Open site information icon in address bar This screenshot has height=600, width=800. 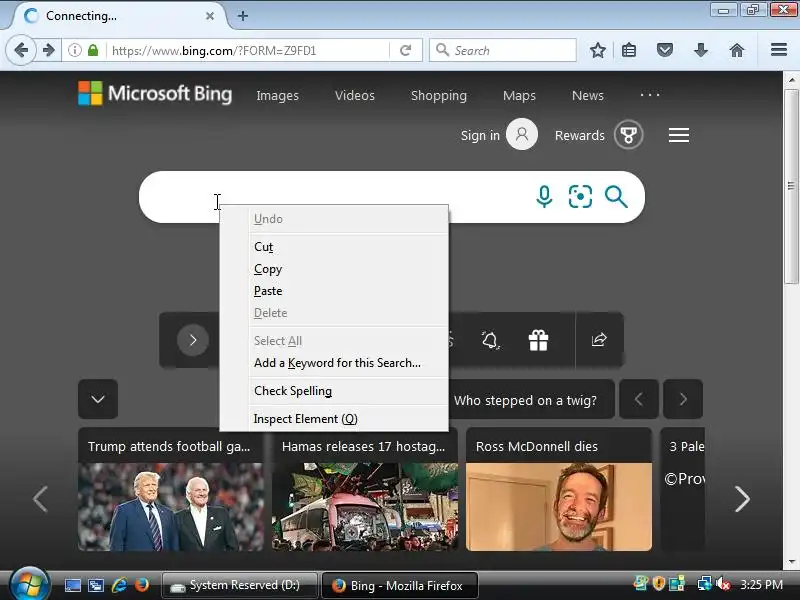pos(74,50)
